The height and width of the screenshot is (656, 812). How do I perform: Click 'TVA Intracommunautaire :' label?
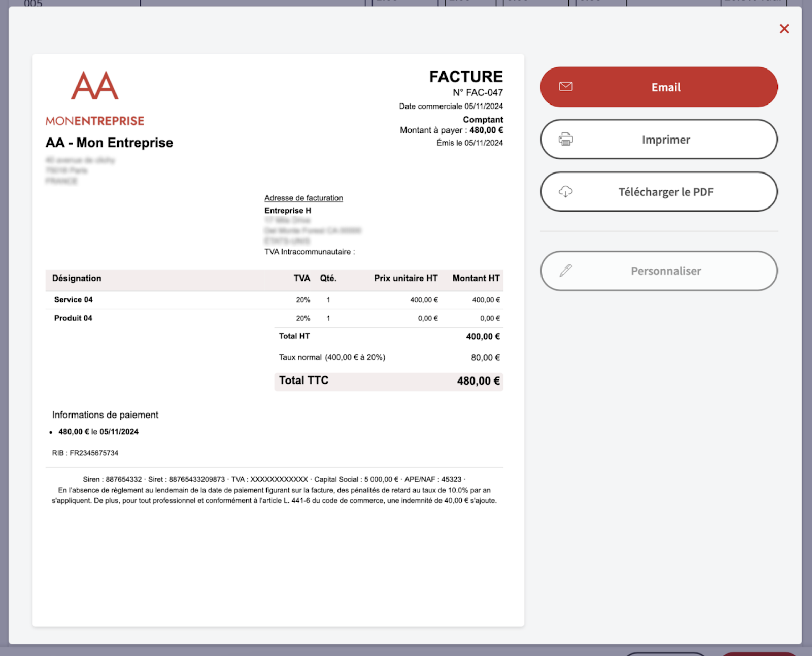pos(310,252)
